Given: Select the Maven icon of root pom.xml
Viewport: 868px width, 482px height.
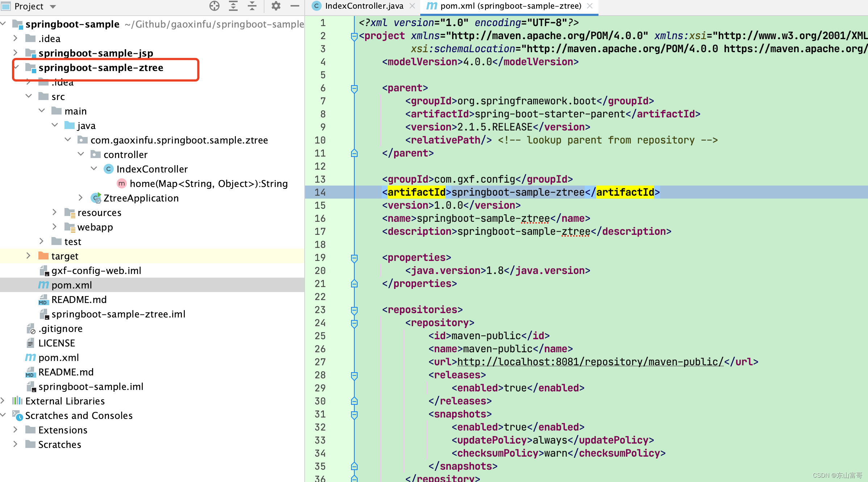Looking at the screenshot, I should click(30, 357).
